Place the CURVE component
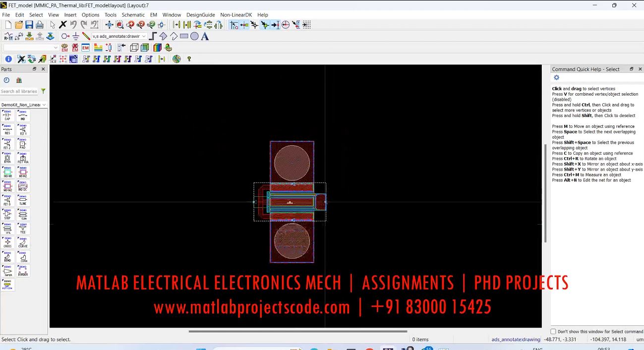 tap(23, 242)
